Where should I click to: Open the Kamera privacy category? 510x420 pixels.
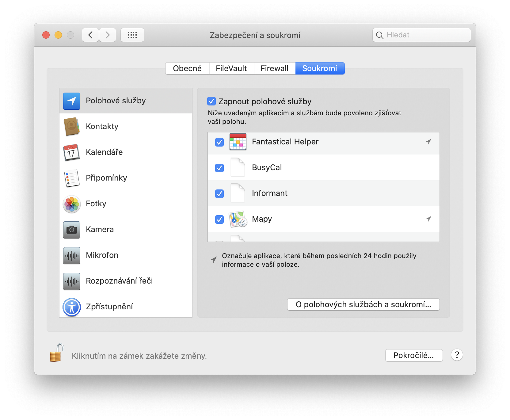[x=100, y=229]
